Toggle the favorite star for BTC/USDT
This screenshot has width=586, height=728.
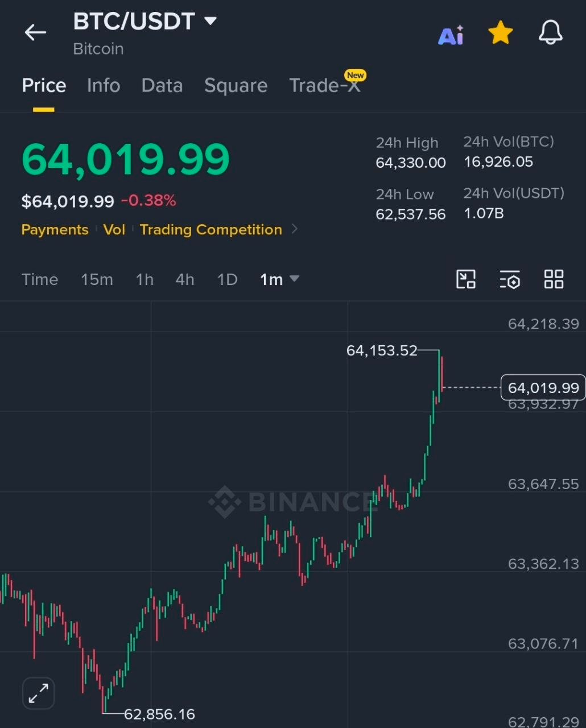point(501,33)
